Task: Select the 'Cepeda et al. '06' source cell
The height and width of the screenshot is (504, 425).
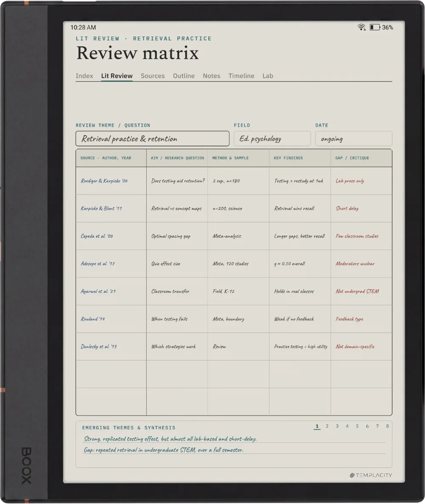Action: point(111,236)
